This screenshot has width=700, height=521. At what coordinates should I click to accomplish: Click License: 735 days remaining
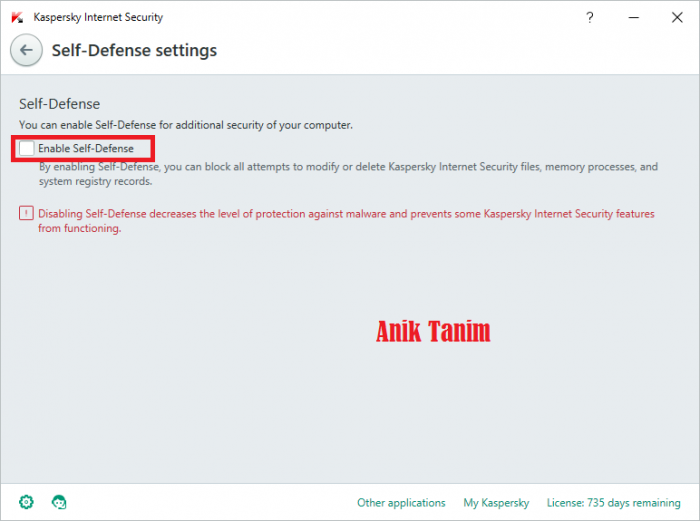click(613, 502)
